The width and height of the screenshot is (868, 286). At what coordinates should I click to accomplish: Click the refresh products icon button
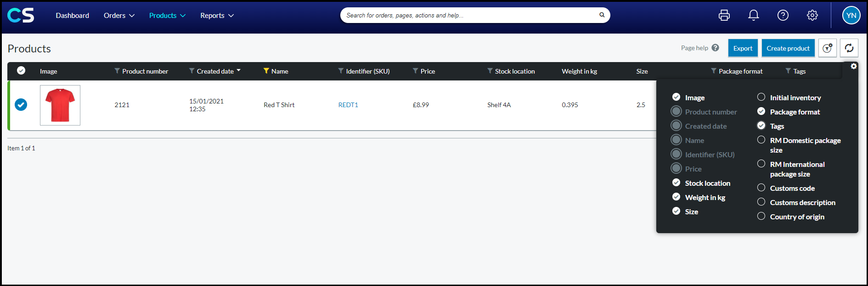click(x=849, y=48)
